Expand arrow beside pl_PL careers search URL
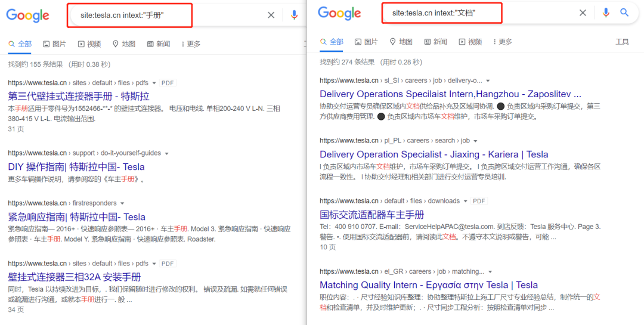Viewport: 644px width, 325px height. (476, 141)
